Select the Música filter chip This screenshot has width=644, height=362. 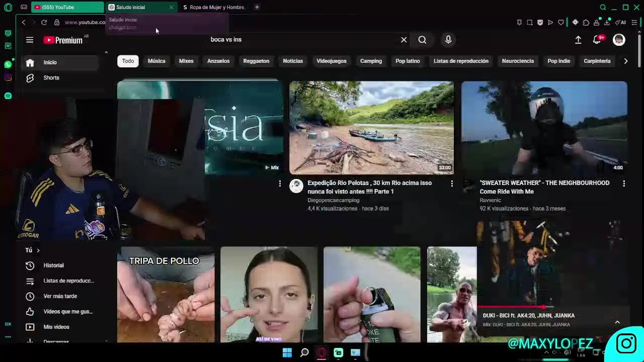point(156,61)
